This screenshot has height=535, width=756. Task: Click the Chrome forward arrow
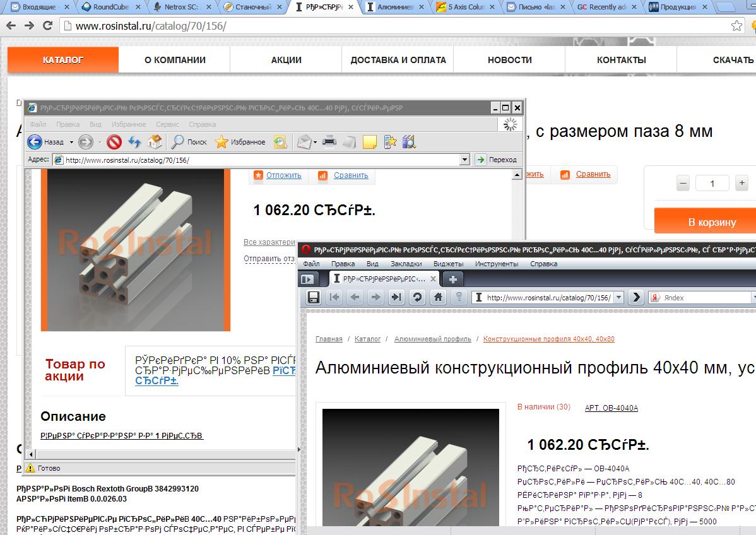tap(30, 25)
